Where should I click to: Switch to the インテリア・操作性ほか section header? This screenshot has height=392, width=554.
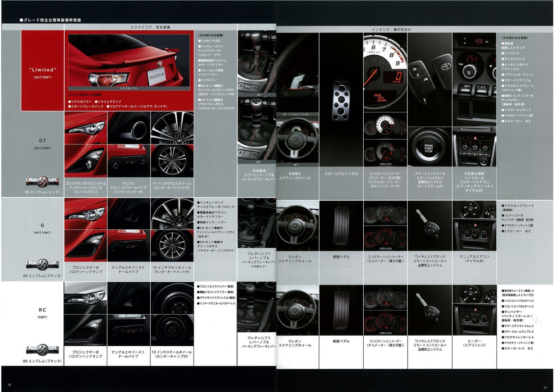pyautogui.click(x=391, y=29)
